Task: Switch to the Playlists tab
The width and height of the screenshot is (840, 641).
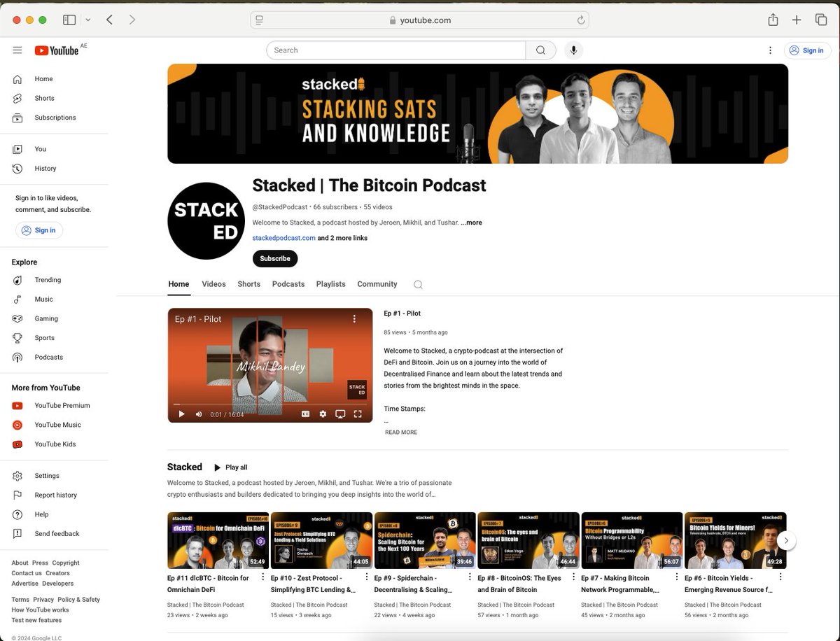Action: coord(330,284)
